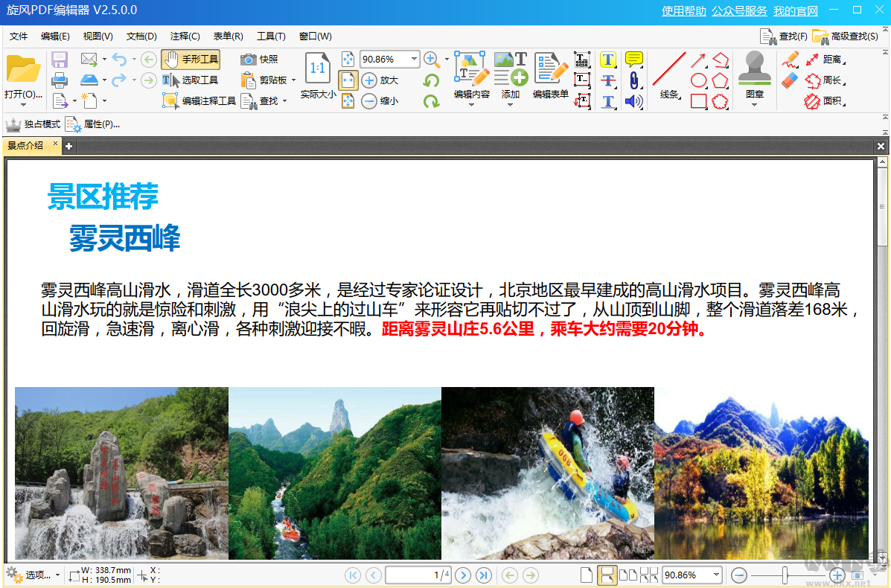Screen dimensions: 891x588
Task: Switch to continuous page display mode
Action: pos(608,575)
